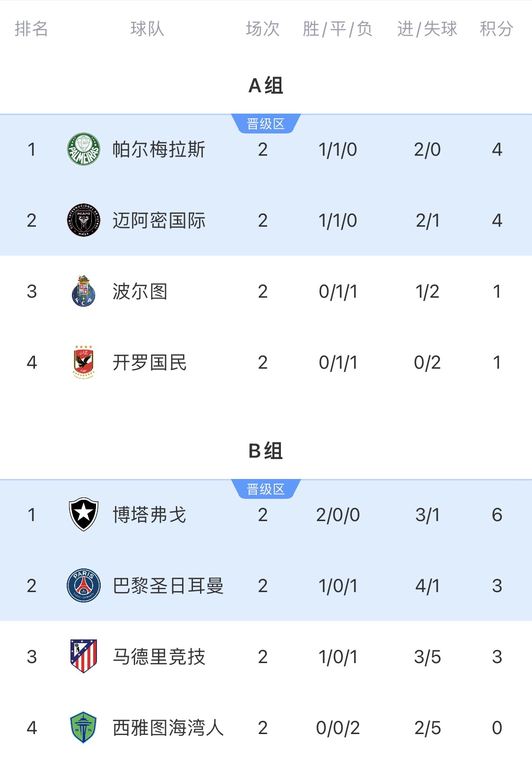
Task: Click the A组 group heading
Action: (266, 86)
